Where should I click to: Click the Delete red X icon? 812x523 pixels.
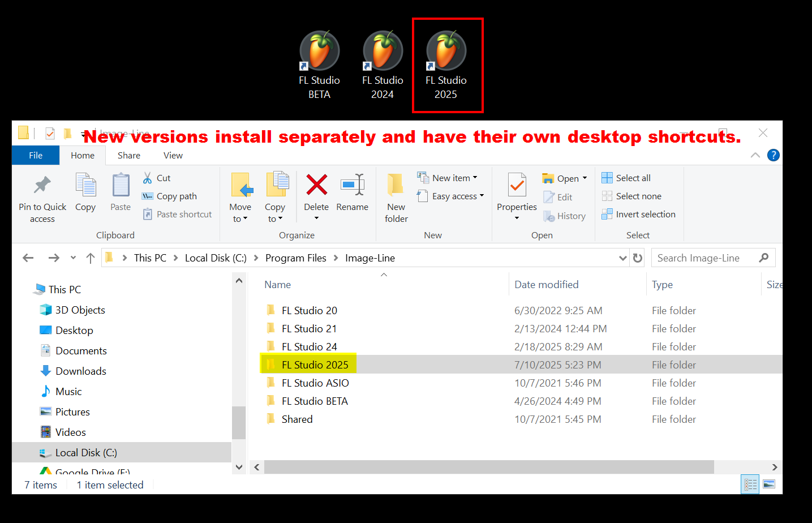[316, 185]
